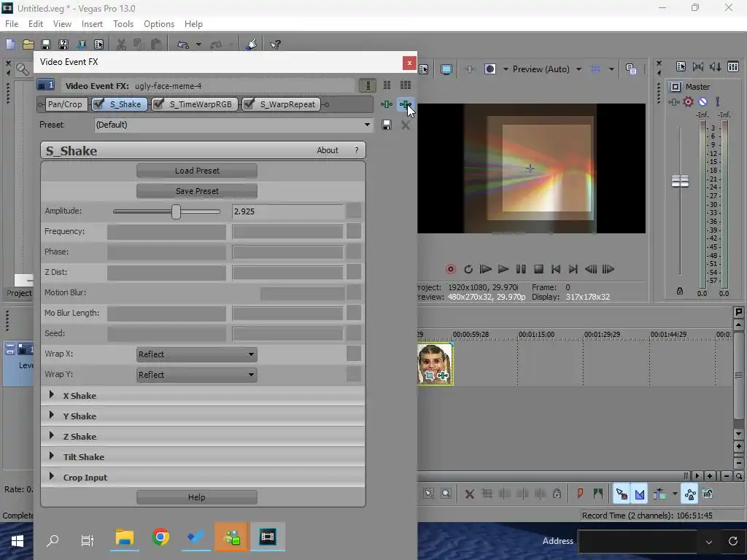This screenshot has height=560, width=747.
Task: Click the Master bus volume fader handle
Action: tap(681, 181)
